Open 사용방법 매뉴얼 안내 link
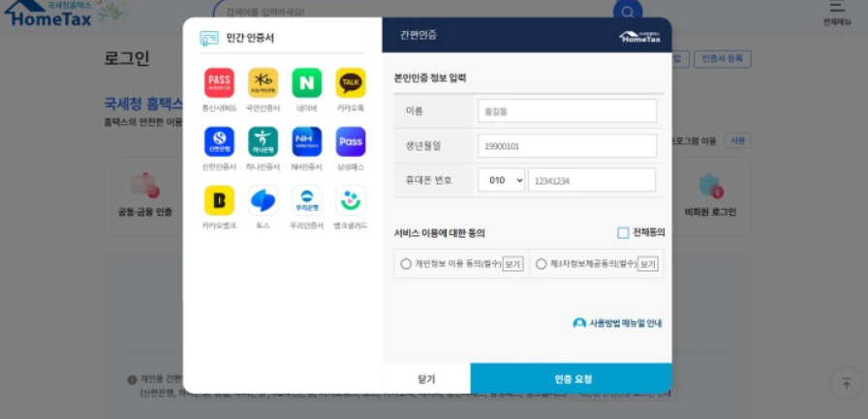 [618, 323]
